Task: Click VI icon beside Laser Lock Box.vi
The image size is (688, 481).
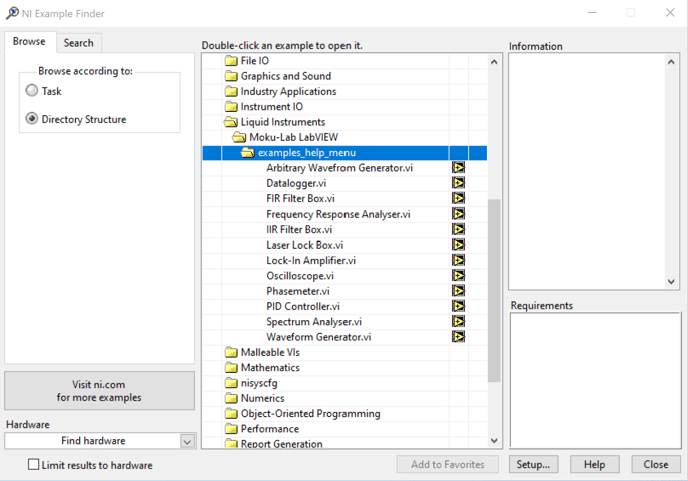Action: (459, 245)
